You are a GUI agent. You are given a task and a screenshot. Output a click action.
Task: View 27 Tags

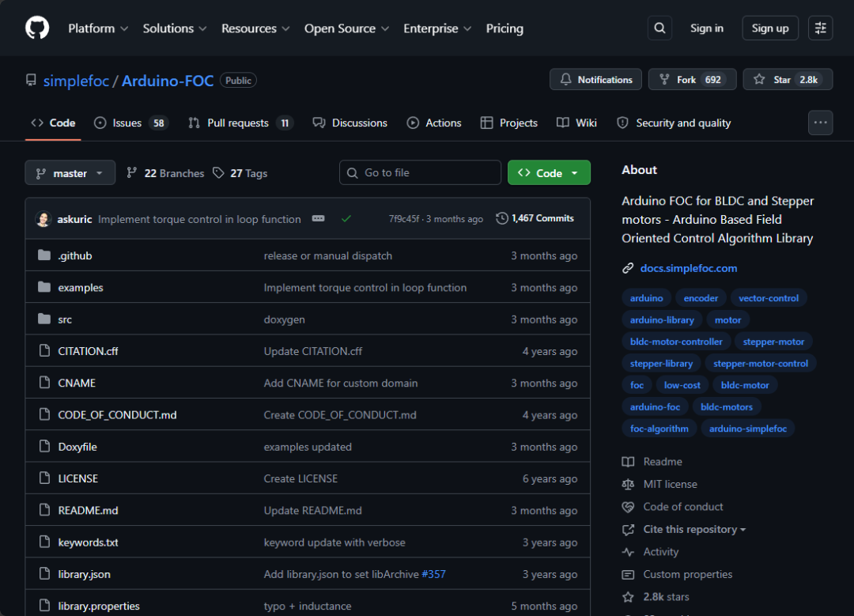pyautogui.click(x=240, y=173)
